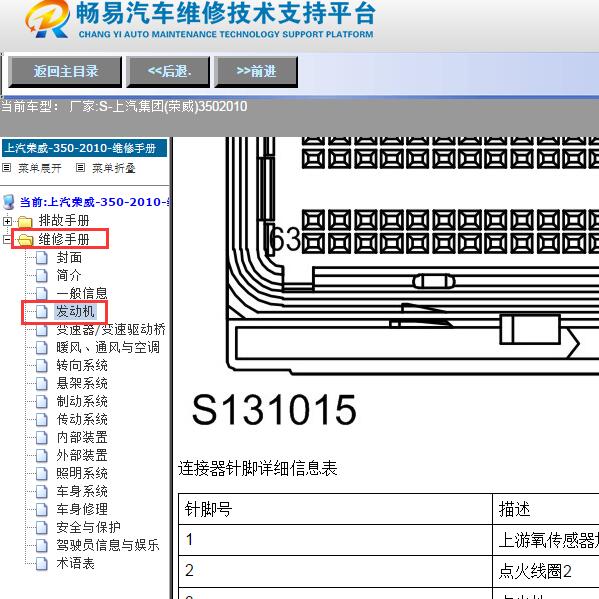Click the document icon beside 安全与保护
Viewport: 599px width, 599px height.
tap(42, 528)
